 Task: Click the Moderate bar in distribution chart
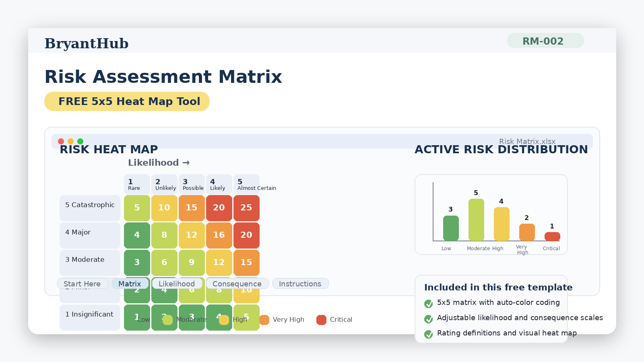(x=476, y=220)
